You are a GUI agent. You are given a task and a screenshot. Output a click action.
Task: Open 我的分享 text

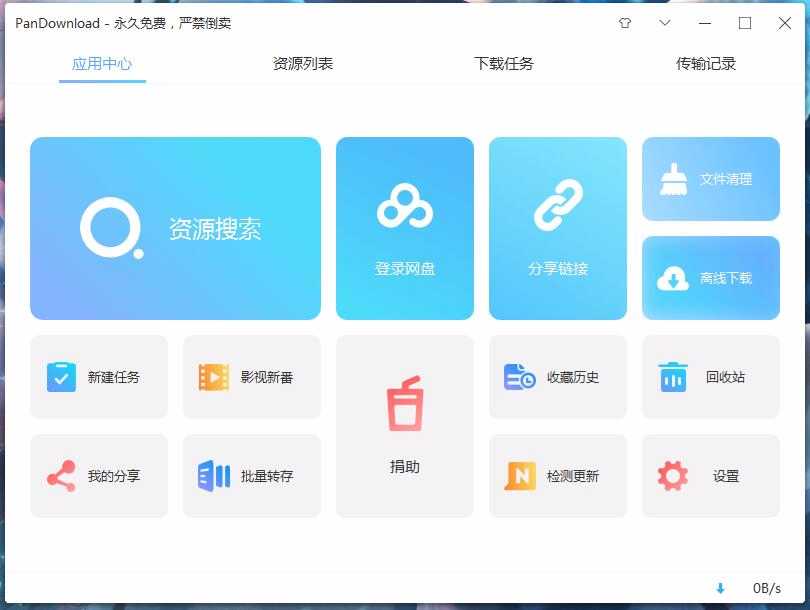[114, 476]
